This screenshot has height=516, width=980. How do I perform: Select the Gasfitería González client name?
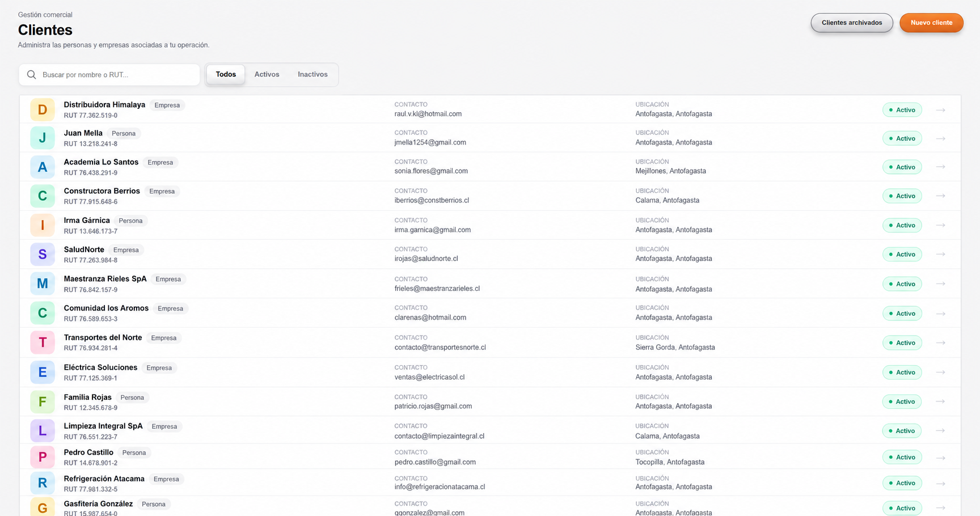pos(98,504)
